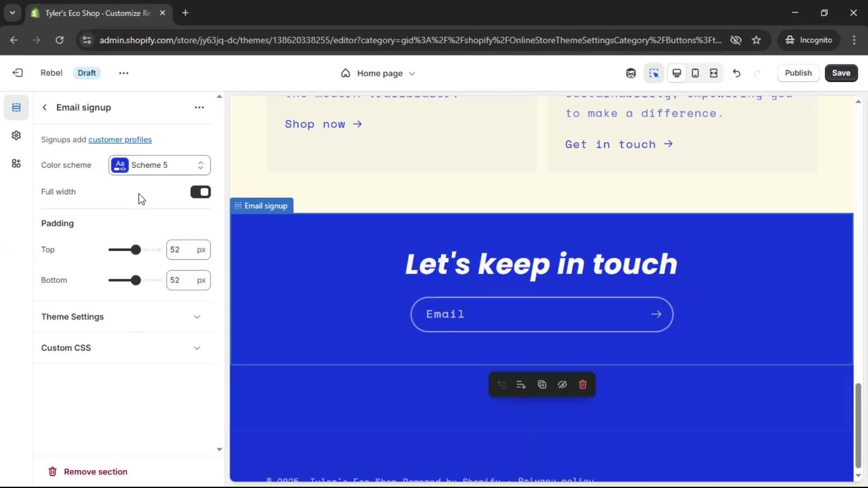Open the App embeds icon
868x488 pixels.
[16, 164]
